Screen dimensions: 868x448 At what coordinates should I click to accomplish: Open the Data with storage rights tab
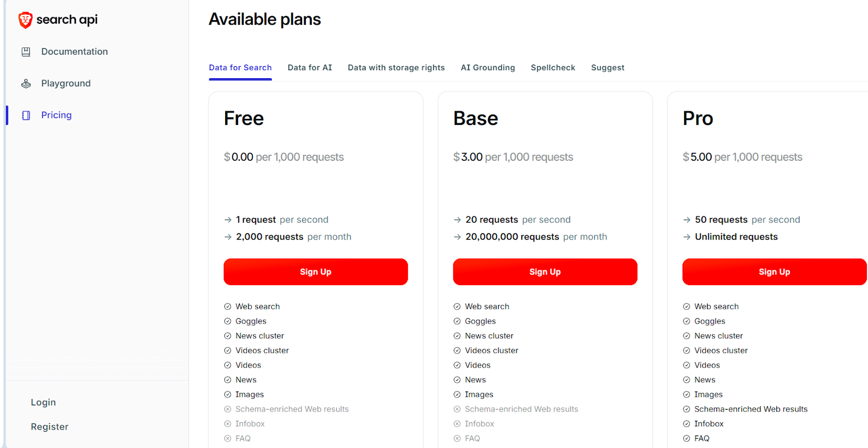click(396, 67)
